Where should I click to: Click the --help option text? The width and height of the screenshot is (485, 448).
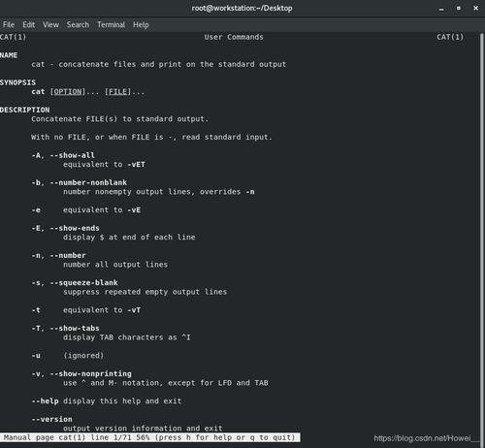coord(45,401)
